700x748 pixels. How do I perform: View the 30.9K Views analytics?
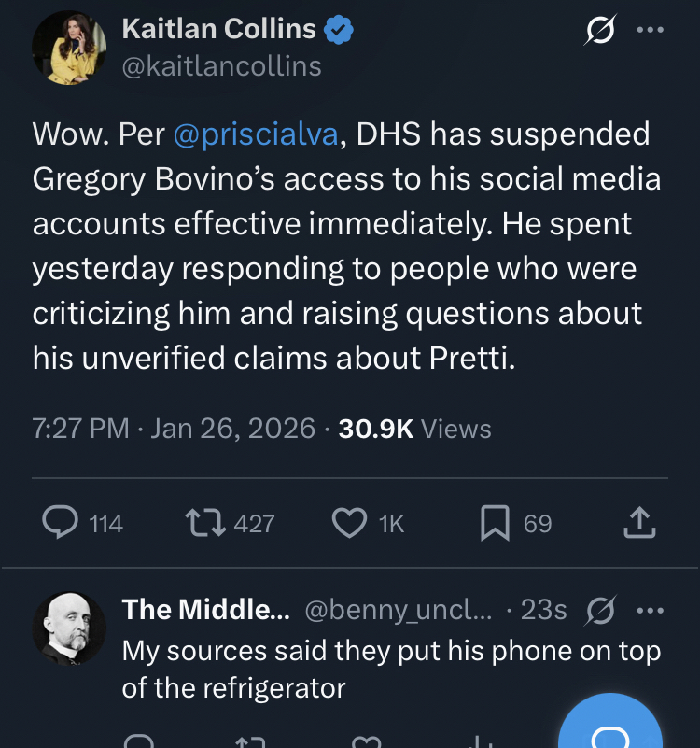(414, 429)
